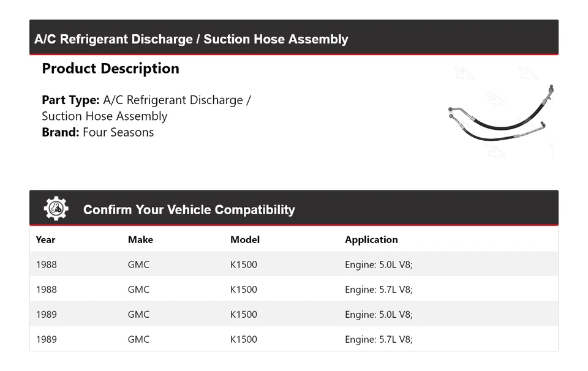588x371 pixels.
Task: Click the Application column header
Action: 371,239
